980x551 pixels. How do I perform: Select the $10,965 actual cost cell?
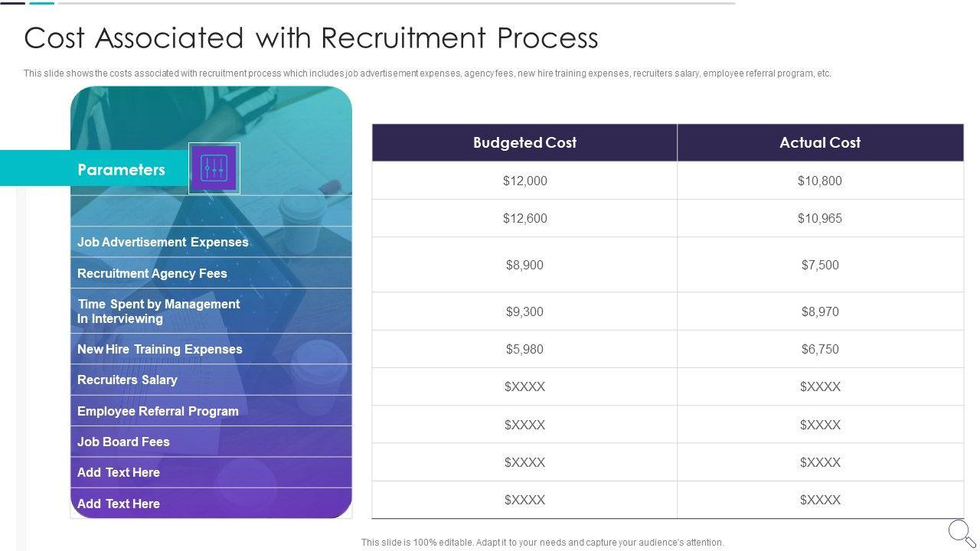click(819, 218)
